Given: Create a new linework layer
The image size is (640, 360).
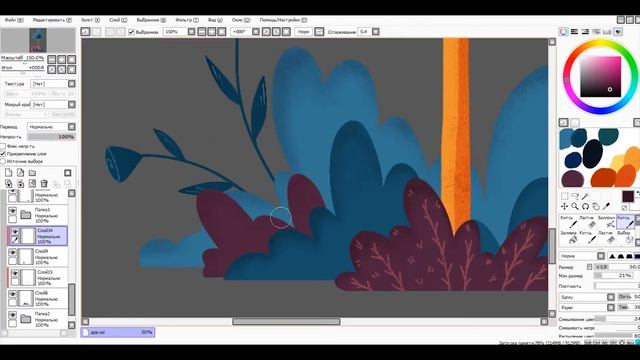Looking at the screenshot, I should [20, 173].
